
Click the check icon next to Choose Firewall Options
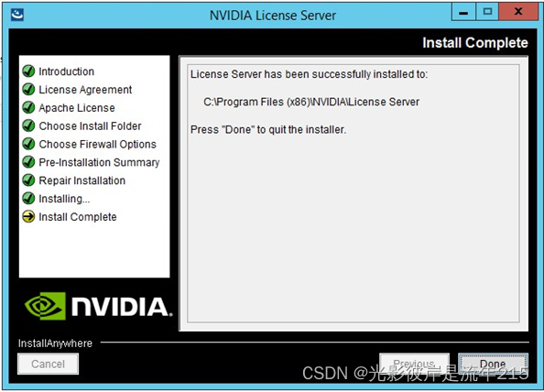[28, 144]
